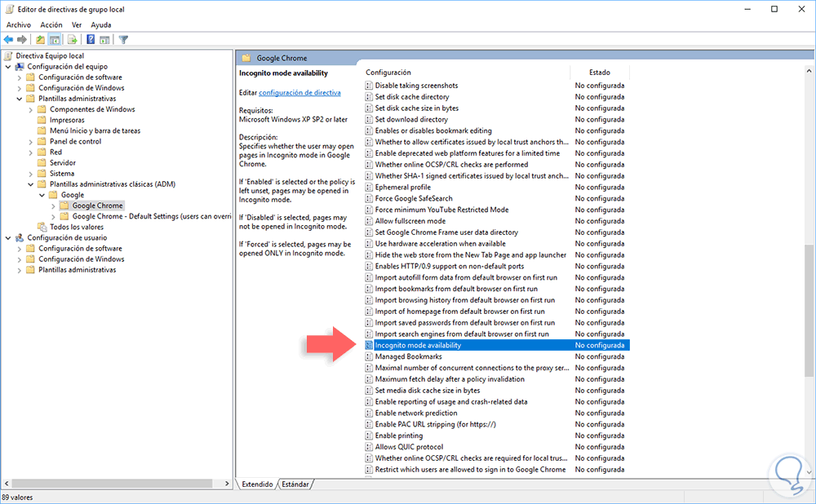Image resolution: width=816 pixels, height=504 pixels.
Task: Switch to the Estándar tab
Action: (295, 484)
